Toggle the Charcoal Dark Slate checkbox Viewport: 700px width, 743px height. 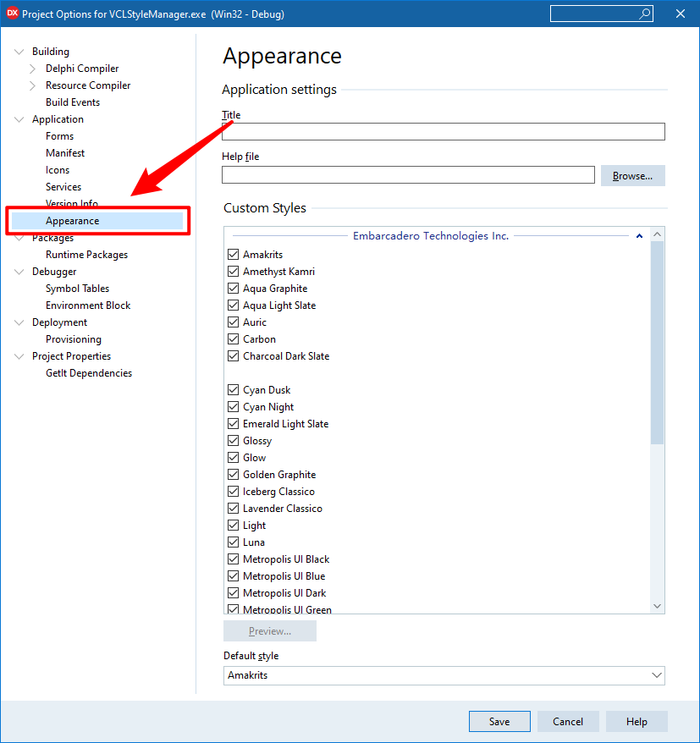pyautogui.click(x=233, y=356)
